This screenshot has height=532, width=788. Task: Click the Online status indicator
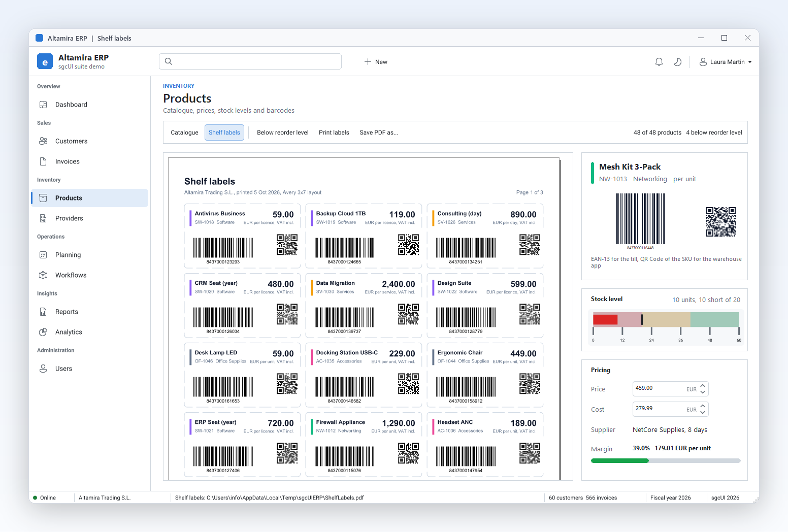coord(45,497)
